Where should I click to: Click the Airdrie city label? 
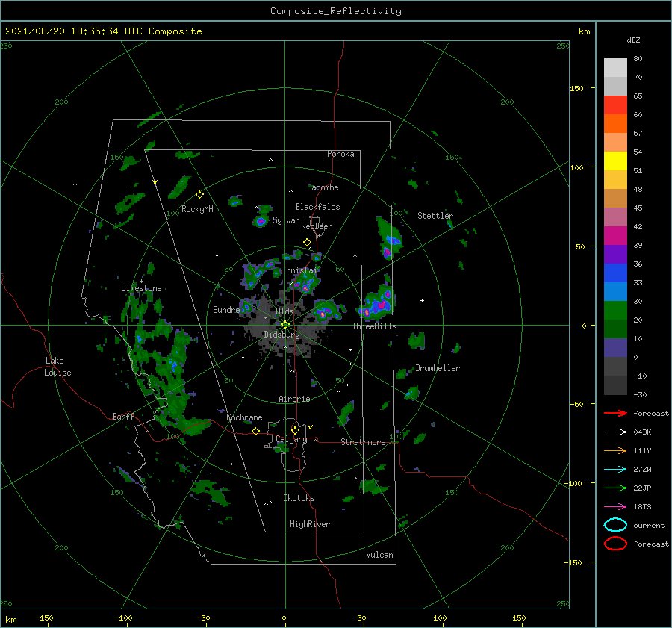(x=294, y=399)
